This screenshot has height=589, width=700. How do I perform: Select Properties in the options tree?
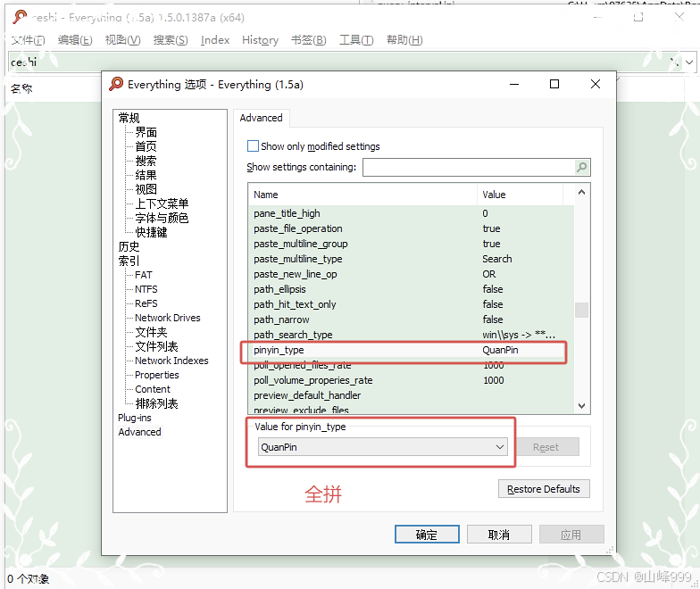click(157, 375)
